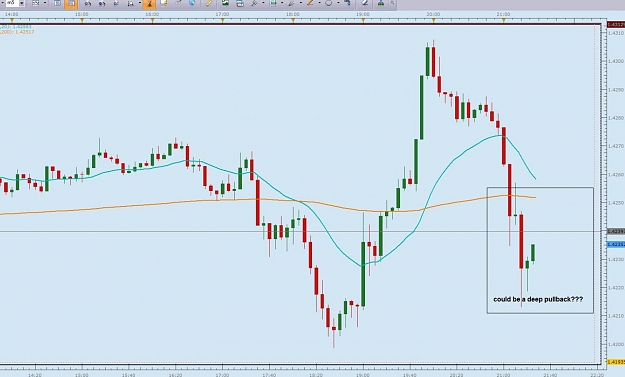Click the yellow marker at 21:00 on time ruler
The height and width of the screenshot is (377, 625).
503,20
